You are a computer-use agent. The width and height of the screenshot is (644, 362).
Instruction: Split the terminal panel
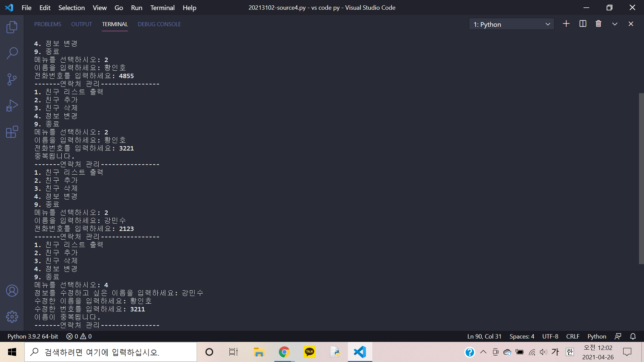coord(583,24)
